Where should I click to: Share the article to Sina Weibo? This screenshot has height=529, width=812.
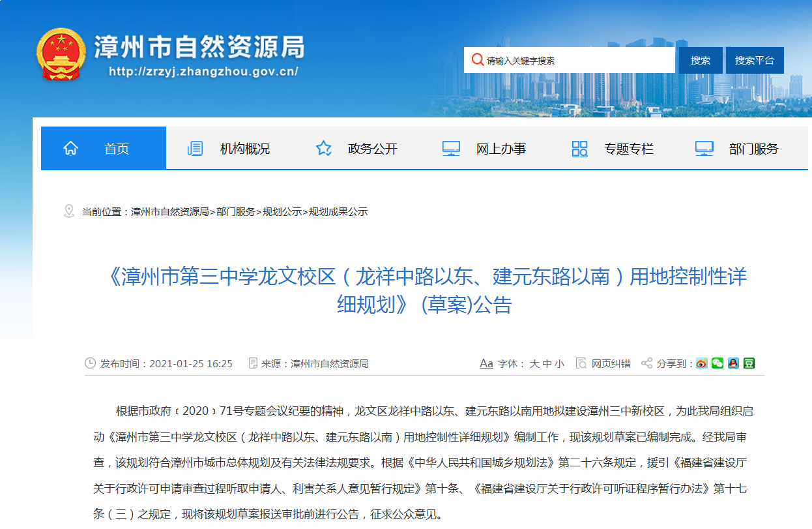tap(701, 363)
